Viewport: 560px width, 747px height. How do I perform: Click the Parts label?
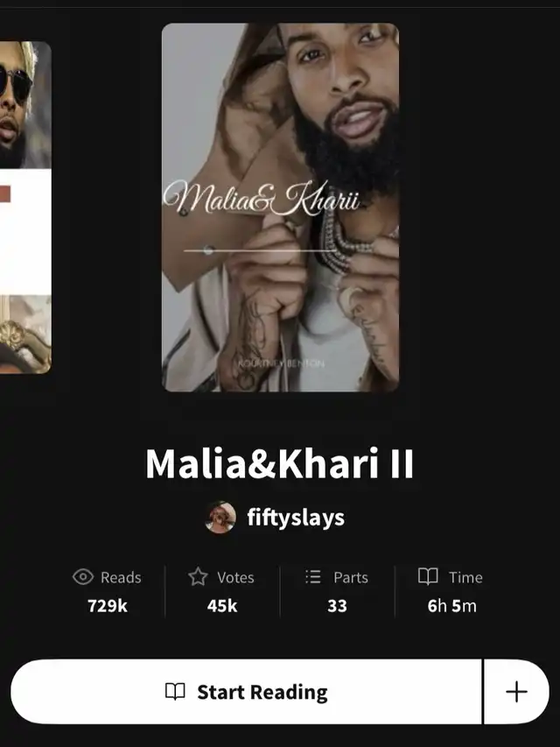click(x=351, y=577)
